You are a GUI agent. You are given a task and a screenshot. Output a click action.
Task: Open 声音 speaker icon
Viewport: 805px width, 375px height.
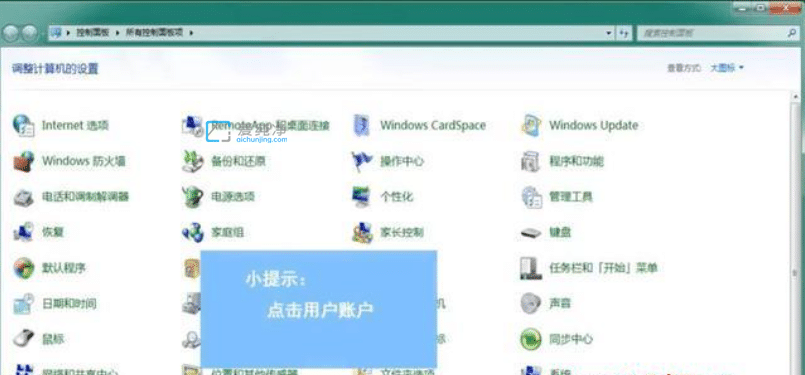[x=531, y=304]
